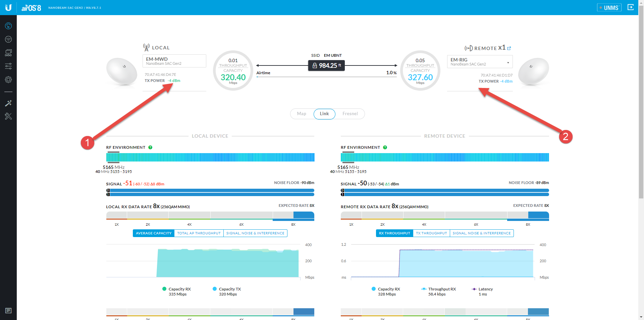The image size is (644, 320).
Task: Click the local RF environment spectrum bar
Action: click(x=210, y=157)
